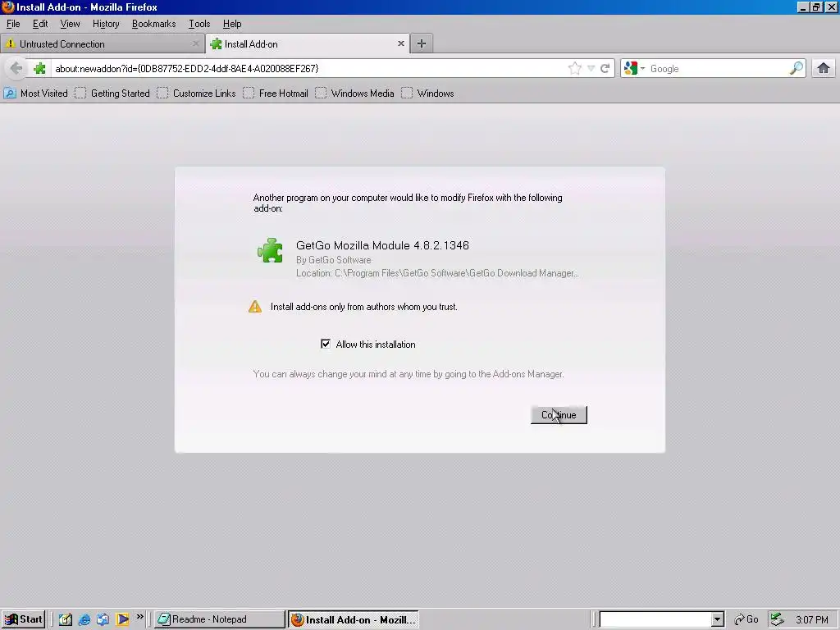Open the Bookmarks menu
Image resolution: width=840 pixels, height=630 pixels.
tap(153, 24)
